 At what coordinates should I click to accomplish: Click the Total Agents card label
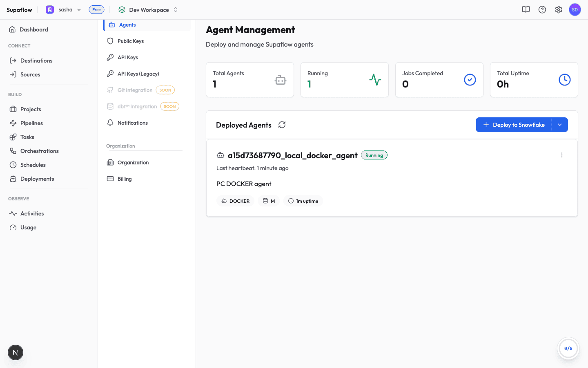(228, 73)
